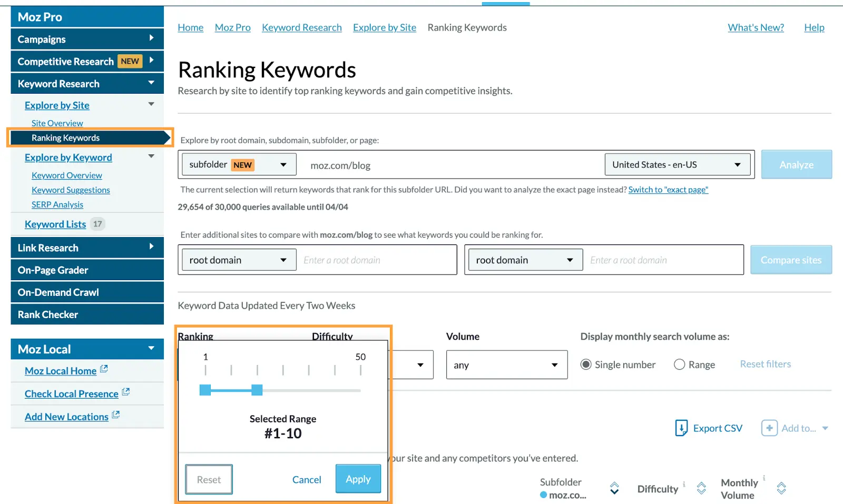Viewport: 843px width, 504px height.
Task: Click the Export CSV download icon
Action: pyautogui.click(x=681, y=428)
